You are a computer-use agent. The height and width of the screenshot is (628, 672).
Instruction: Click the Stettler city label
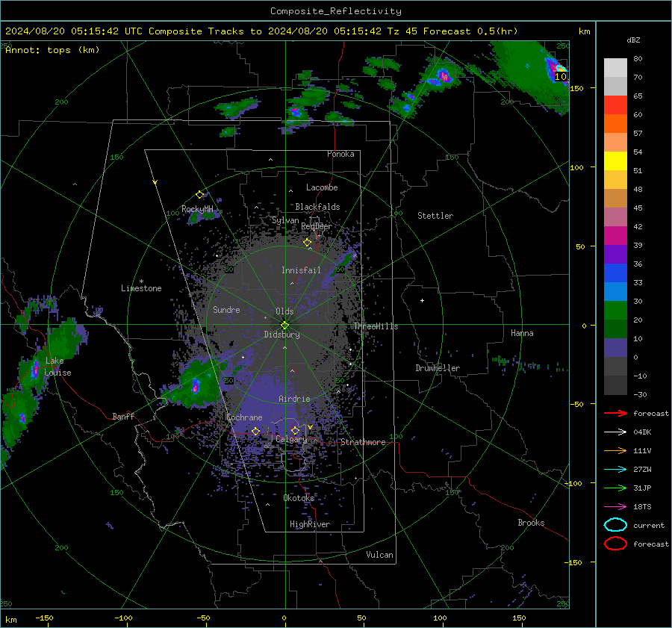pyautogui.click(x=435, y=216)
